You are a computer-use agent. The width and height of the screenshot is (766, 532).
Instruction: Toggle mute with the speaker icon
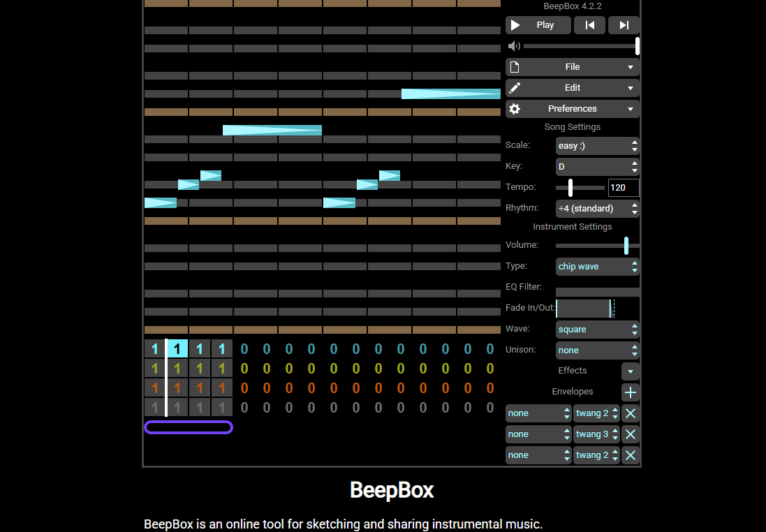(514, 46)
